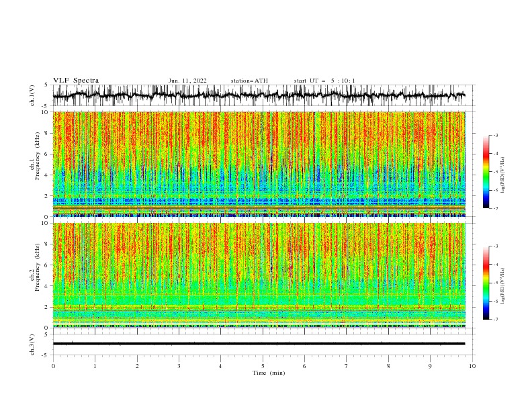Click the "station=ATH" header label
Screen dimensions: 532x411
(249, 81)
